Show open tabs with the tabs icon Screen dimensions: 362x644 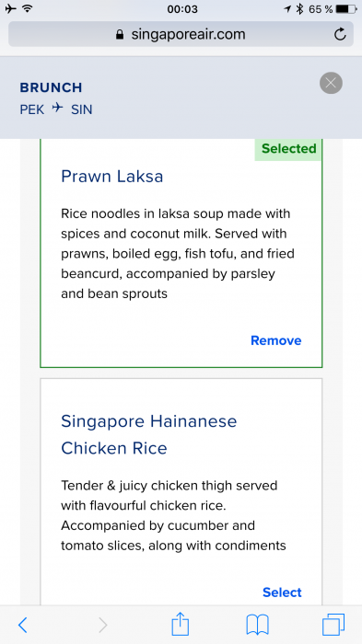pos(333,625)
